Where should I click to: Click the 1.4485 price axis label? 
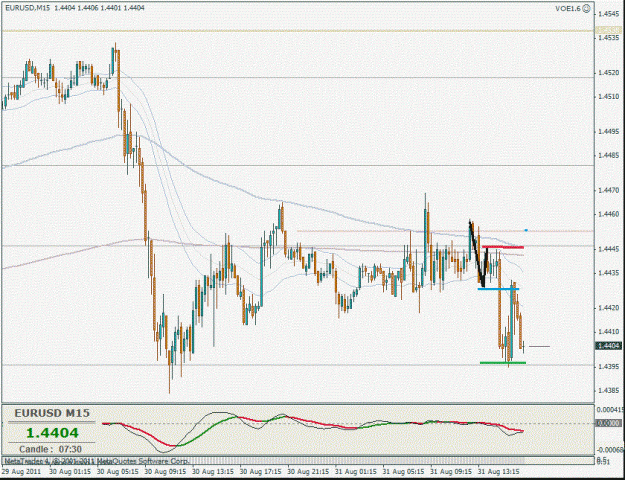point(608,155)
